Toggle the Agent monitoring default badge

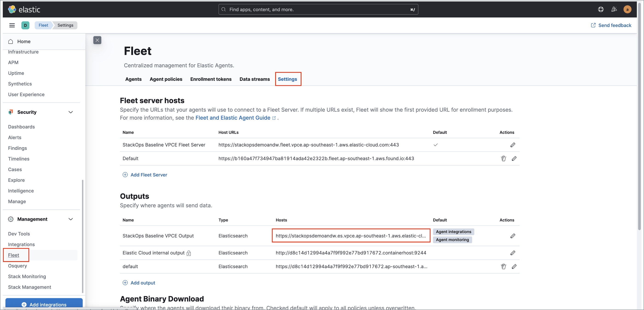(x=452, y=240)
